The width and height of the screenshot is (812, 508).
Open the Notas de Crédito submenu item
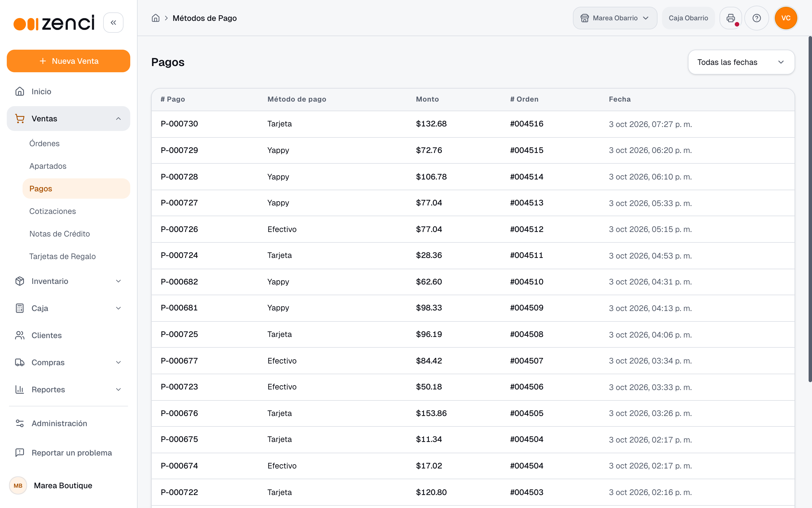tap(76, 234)
